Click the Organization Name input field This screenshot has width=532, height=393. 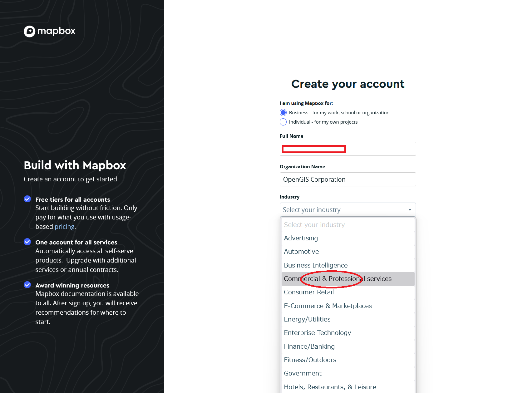pyautogui.click(x=348, y=179)
